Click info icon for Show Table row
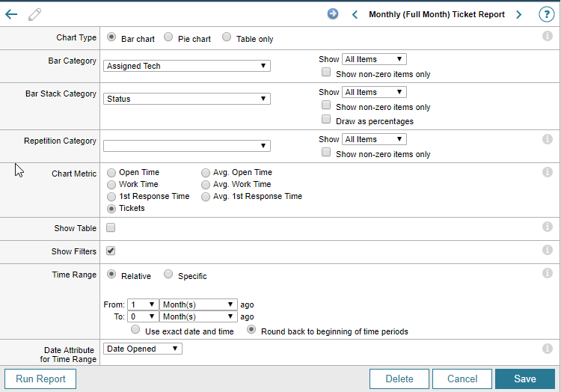 tap(547, 227)
